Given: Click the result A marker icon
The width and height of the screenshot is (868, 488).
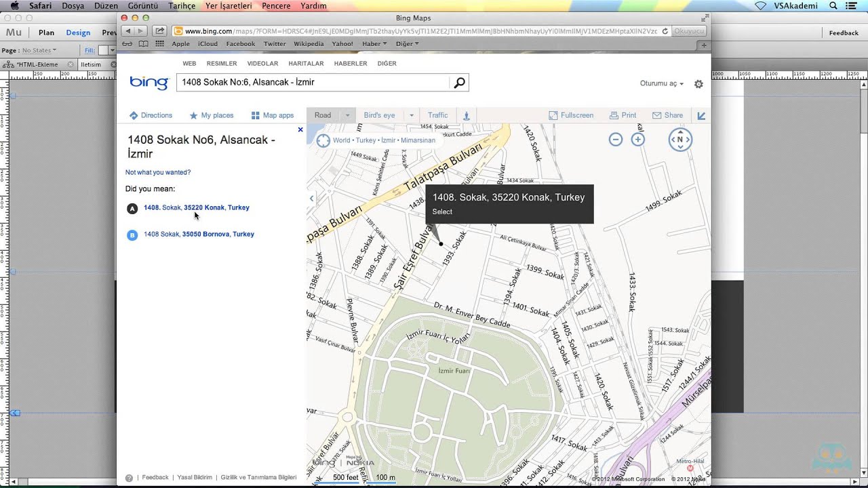Looking at the screenshot, I should click(133, 209).
